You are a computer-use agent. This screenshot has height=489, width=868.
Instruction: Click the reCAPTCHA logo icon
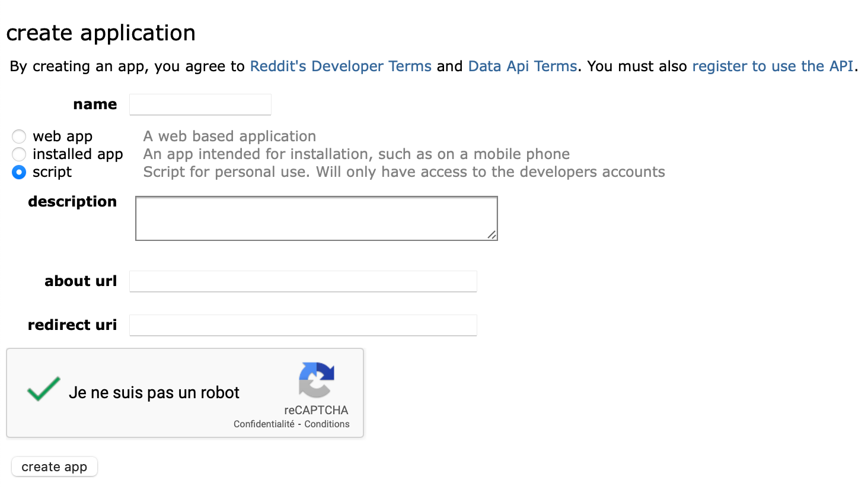pyautogui.click(x=316, y=380)
